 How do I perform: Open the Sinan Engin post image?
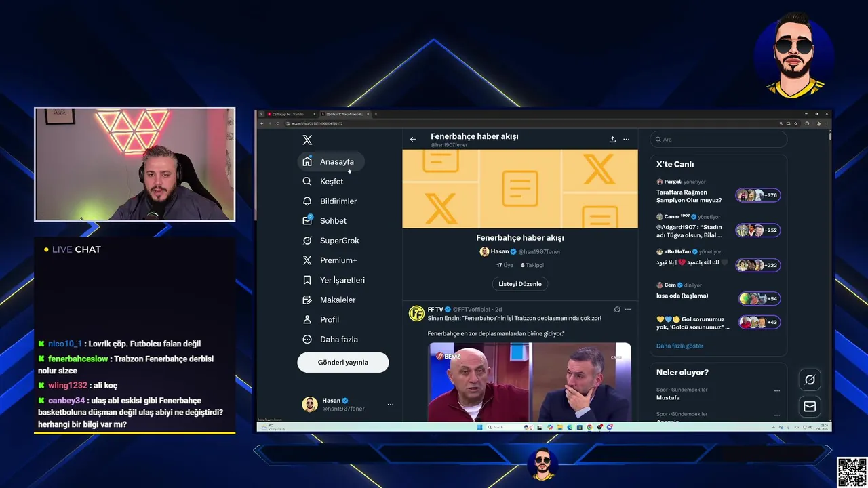pos(530,382)
